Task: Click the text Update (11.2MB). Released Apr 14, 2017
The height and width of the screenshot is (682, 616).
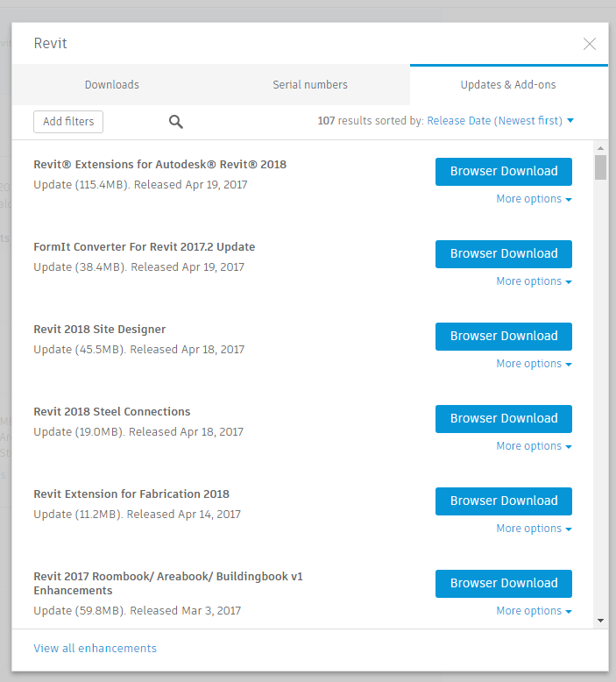Action: (x=138, y=515)
